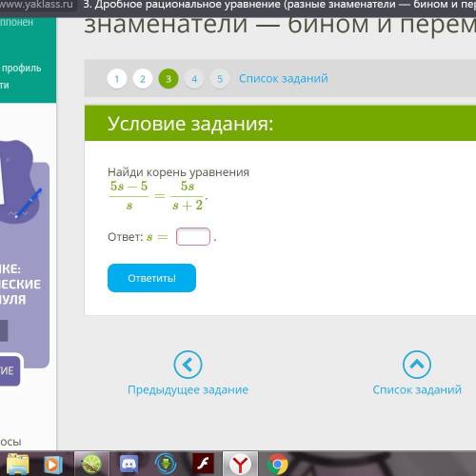Go to task number 1

[x=117, y=79]
